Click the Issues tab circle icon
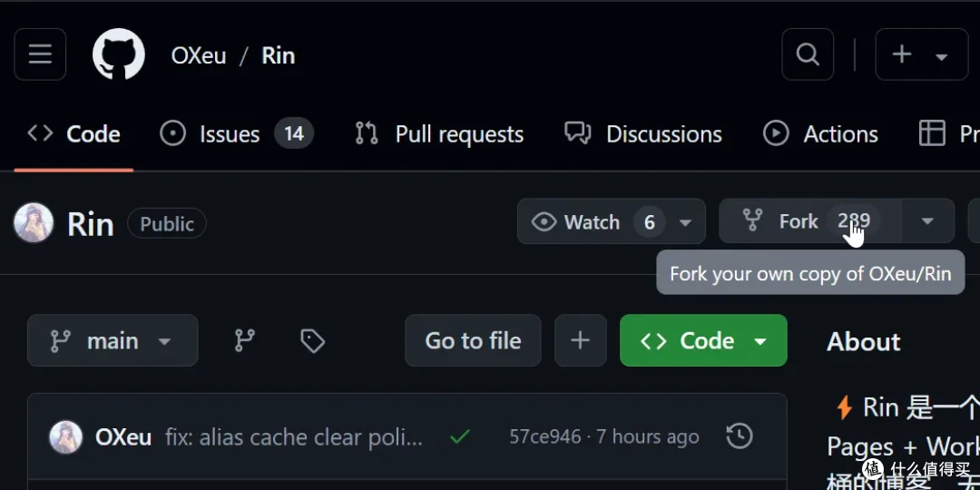The height and width of the screenshot is (490, 980). coord(173,133)
